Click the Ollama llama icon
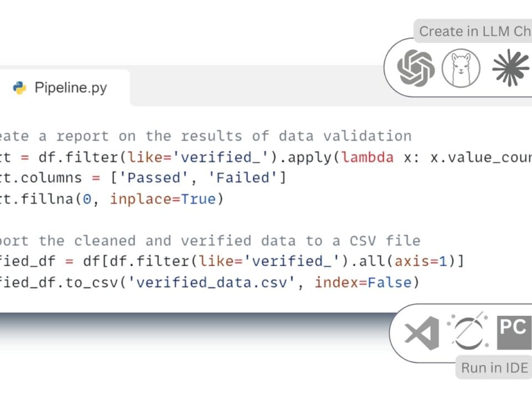532x399 pixels. pos(461,68)
